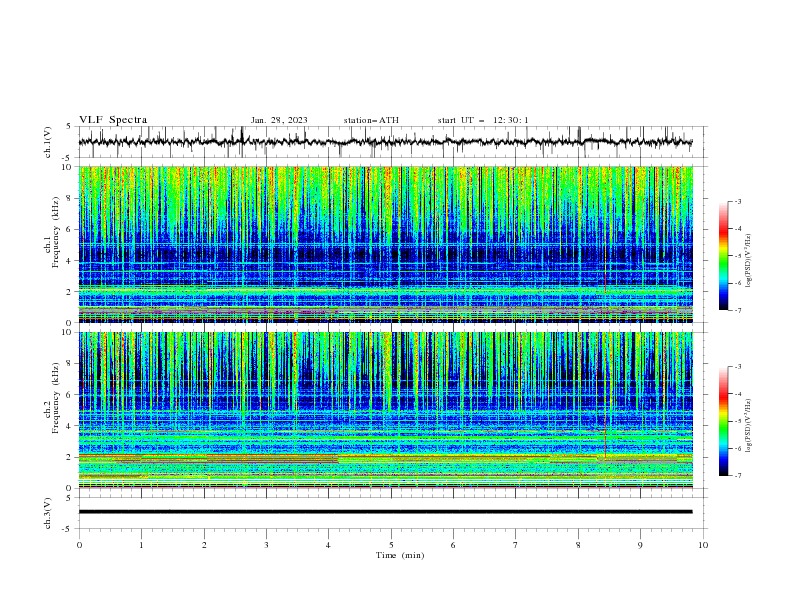
Task: Click time axis tick label '3'
Action: tap(266, 545)
